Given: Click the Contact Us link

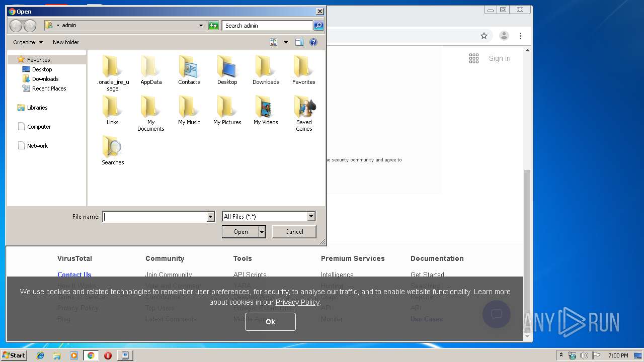Looking at the screenshot, I should (x=74, y=275).
